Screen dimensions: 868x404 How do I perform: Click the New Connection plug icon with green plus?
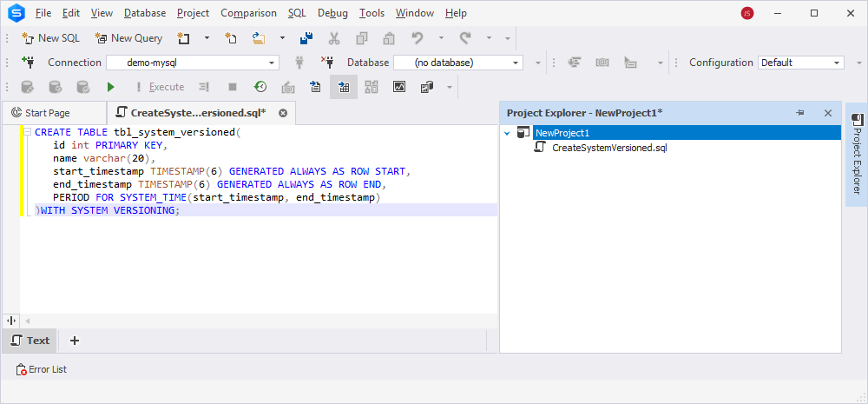point(29,62)
